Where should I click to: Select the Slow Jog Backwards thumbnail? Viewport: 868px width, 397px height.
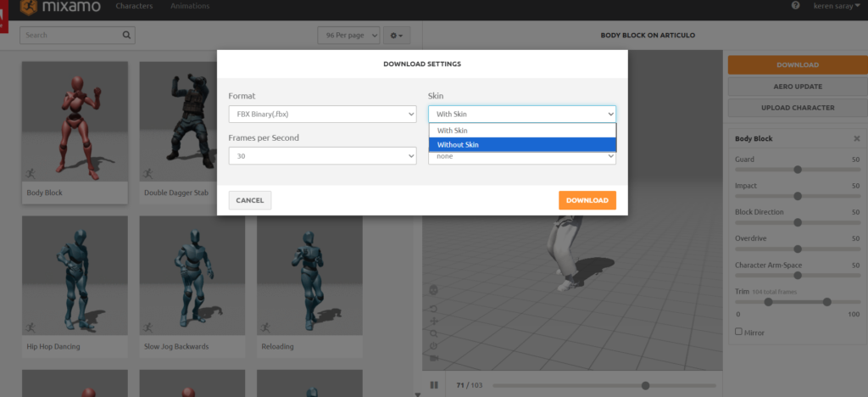[192, 275]
